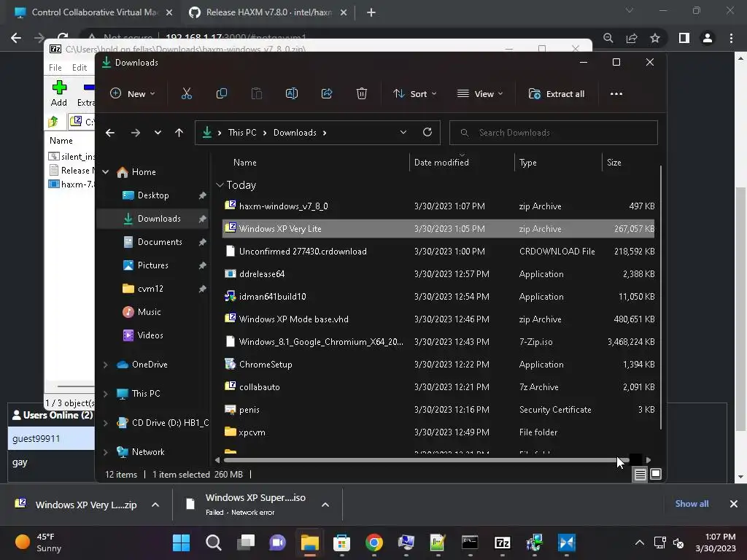Switch to Control Collaborative Virtual Machine tab
The image size is (747, 560).
coord(93,12)
